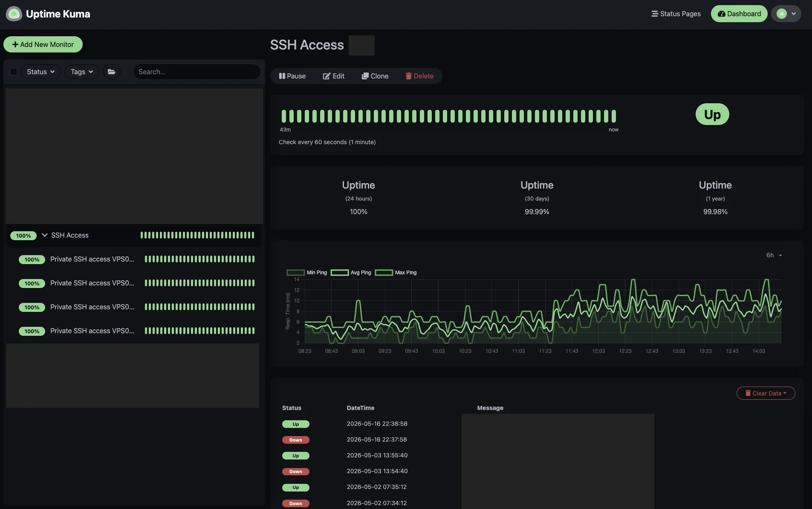Delete the SSH Access monitor

(x=419, y=76)
